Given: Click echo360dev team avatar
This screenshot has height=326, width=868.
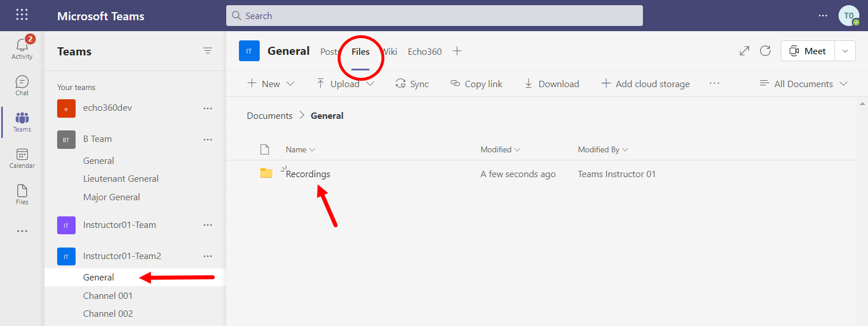Looking at the screenshot, I should tap(66, 108).
